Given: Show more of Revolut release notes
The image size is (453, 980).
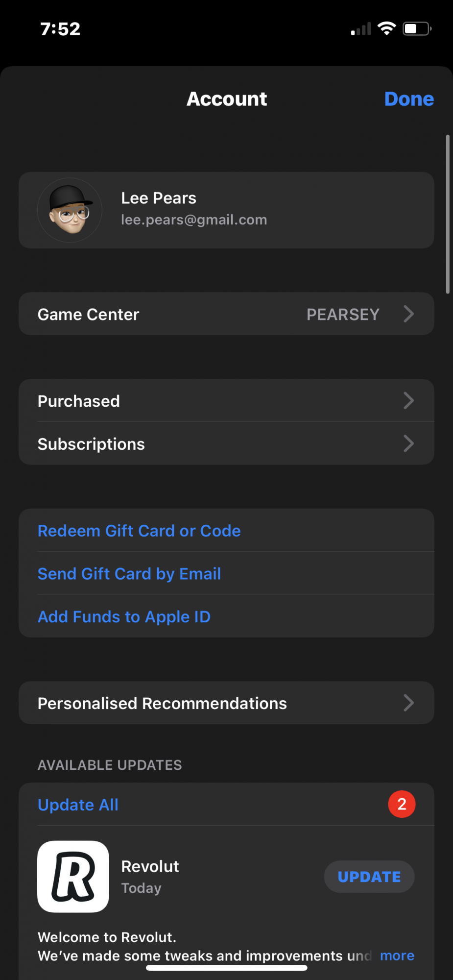Looking at the screenshot, I should [x=397, y=955].
